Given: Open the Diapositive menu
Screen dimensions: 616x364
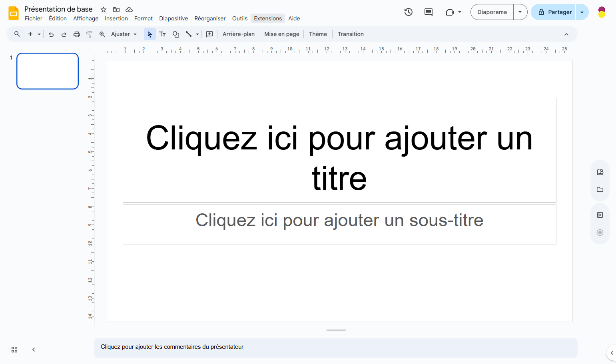Looking at the screenshot, I should tap(173, 18).
